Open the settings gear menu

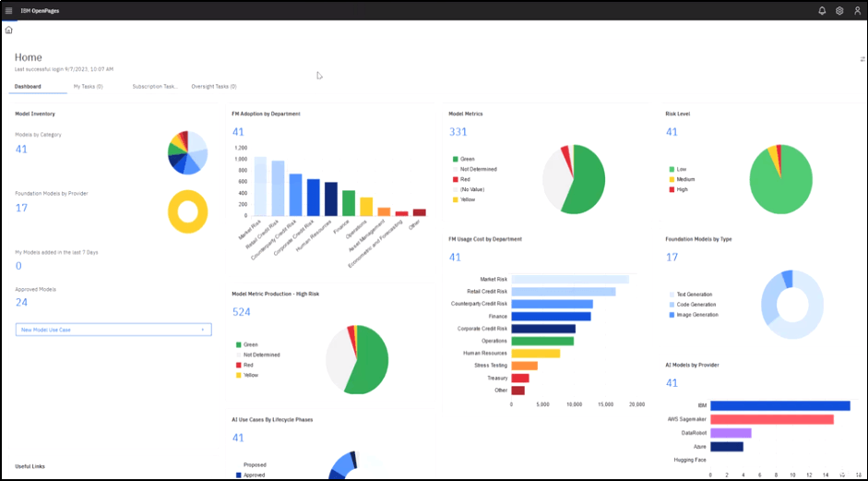(x=839, y=10)
